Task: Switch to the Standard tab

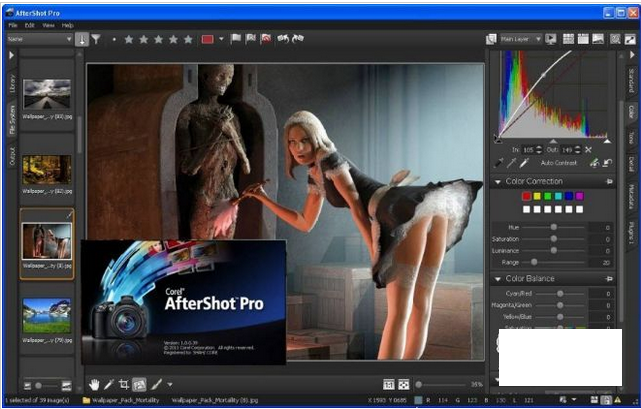Action: tap(632, 80)
